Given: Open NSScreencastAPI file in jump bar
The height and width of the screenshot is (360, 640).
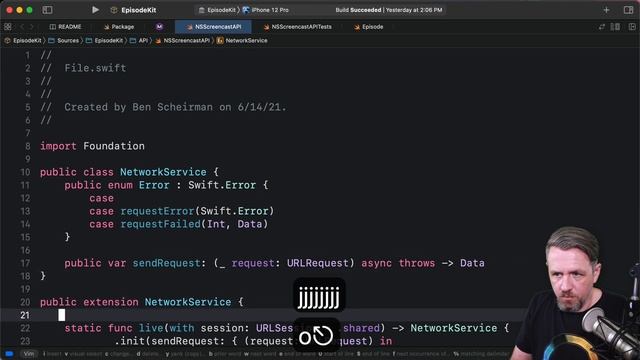Looking at the screenshot, I should [x=183, y=40].
